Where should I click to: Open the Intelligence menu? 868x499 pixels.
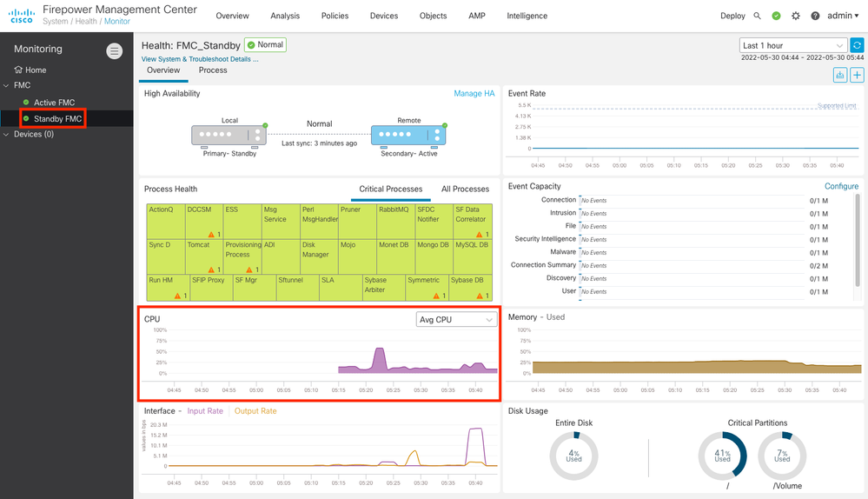[527, 16]
